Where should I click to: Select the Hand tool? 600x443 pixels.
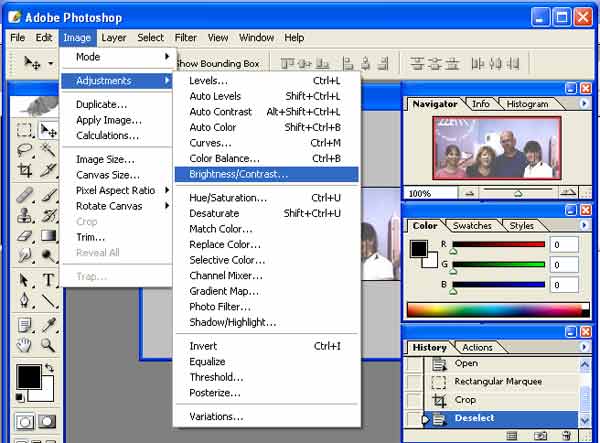tap(24, 345)
